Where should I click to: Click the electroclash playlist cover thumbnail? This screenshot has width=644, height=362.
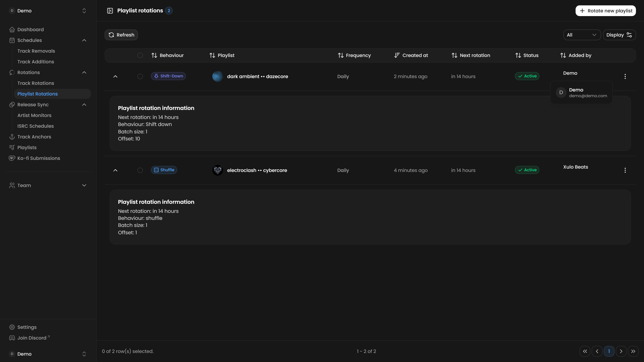[218, 170]
